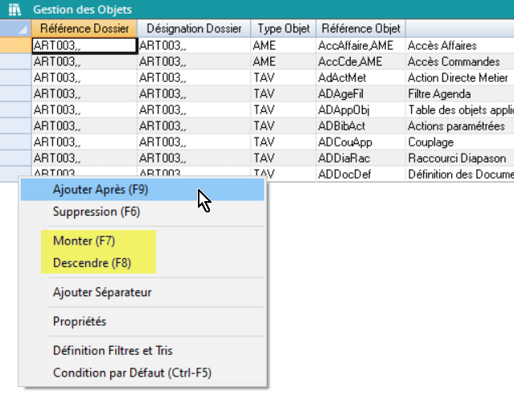The image size is (514, 420).
Task: Click the 'Référence Objet' column header
Action: click(360, 29)
